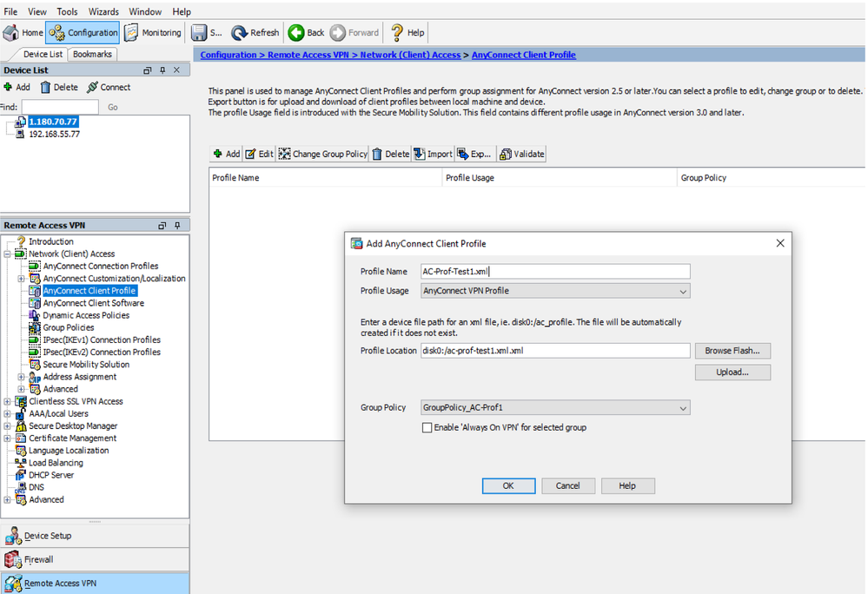Viewport: 868px width, 594px height.
Task: Expand AnyConnect Customization/Localization node
Action: [x=21, y=279]
